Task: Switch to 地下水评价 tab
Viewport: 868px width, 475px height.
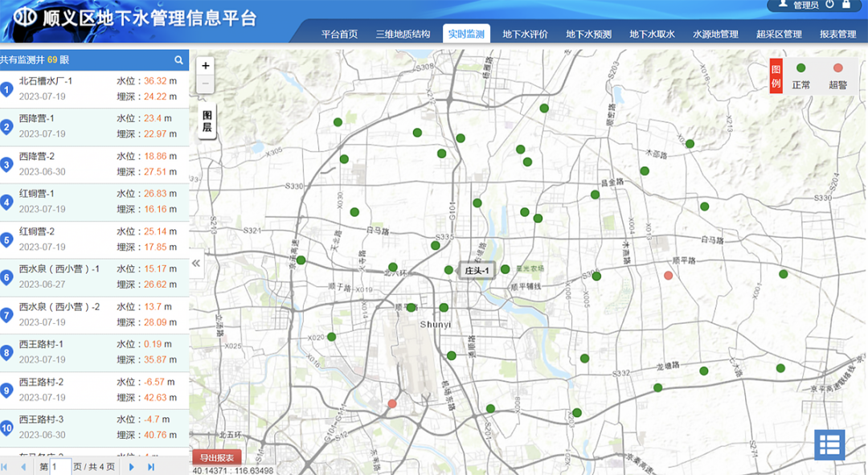Action: 525,35
